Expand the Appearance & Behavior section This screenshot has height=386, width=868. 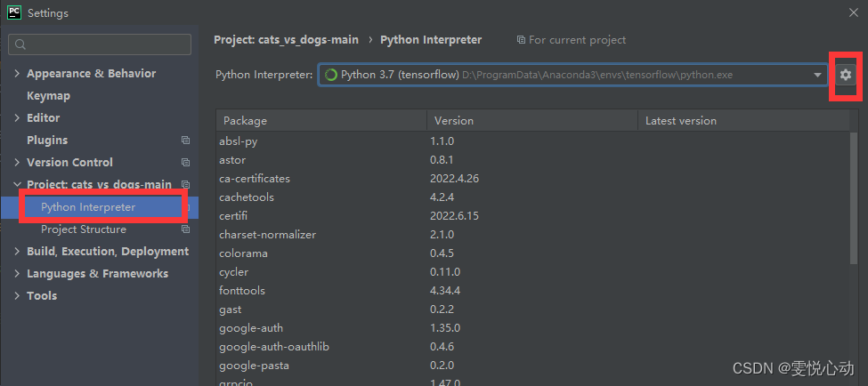click(17, 74)
